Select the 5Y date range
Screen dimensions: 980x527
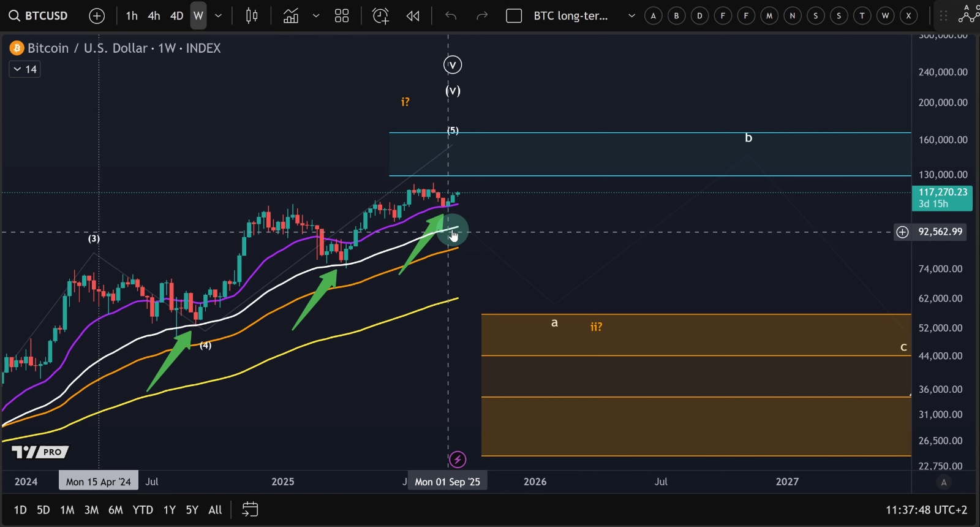192,510
